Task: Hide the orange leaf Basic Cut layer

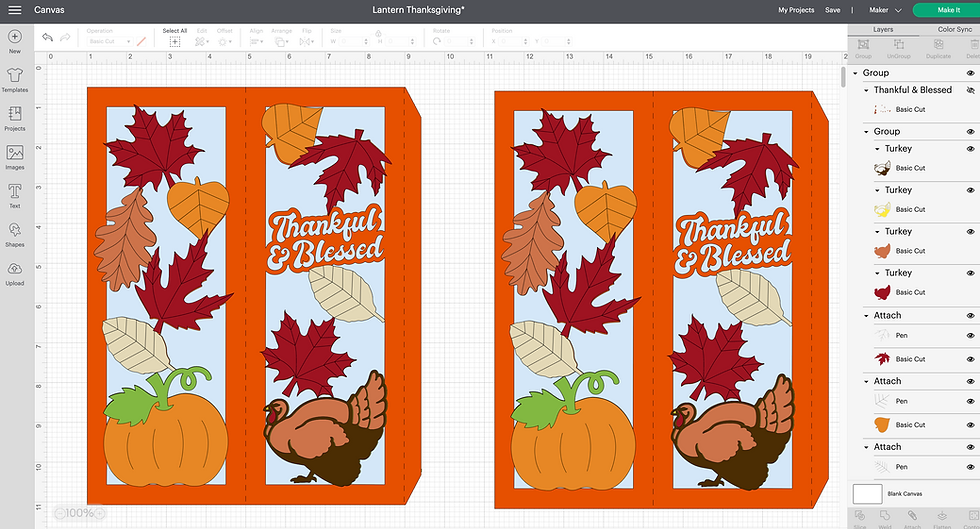Action: pyautogui.click(x=971, y=425)
